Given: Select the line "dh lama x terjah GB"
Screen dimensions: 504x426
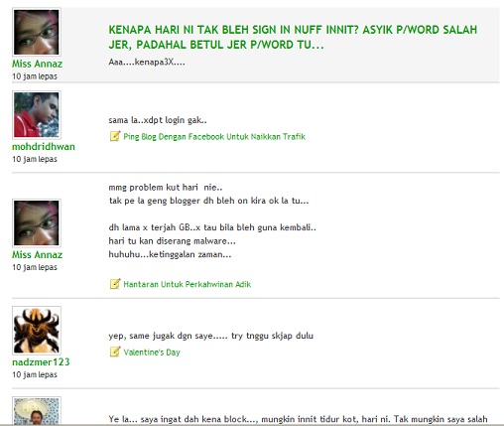Looking at the screenshot, I should click(x=212, y=227).
